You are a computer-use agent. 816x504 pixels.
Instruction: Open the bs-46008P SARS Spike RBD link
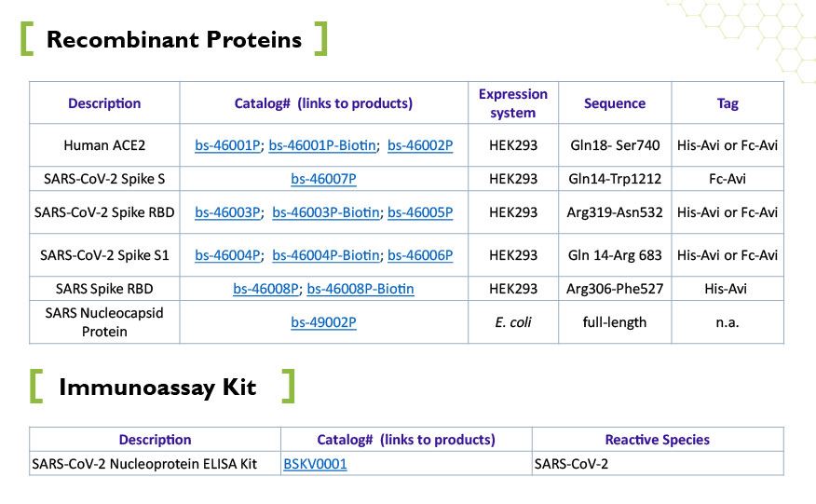265,289
